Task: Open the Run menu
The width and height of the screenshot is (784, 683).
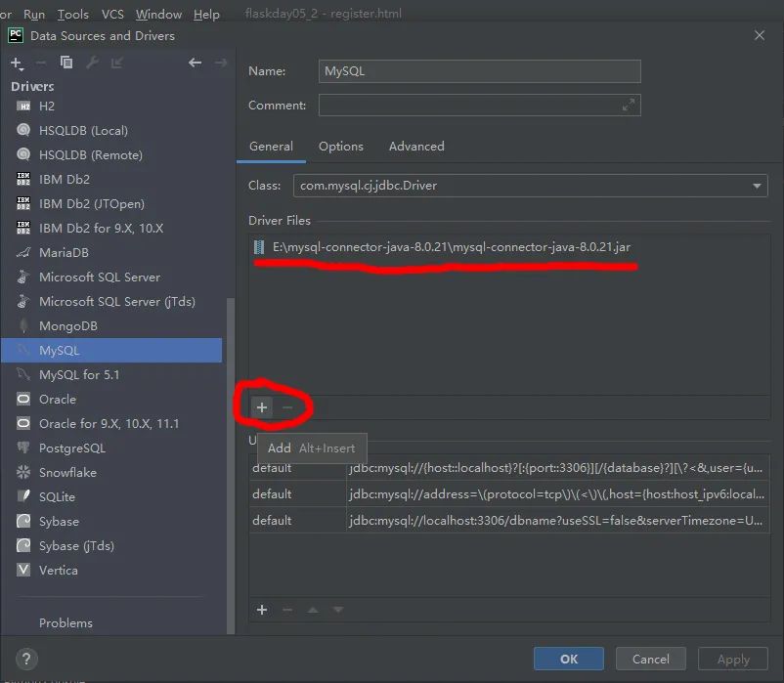Action: click(x=34, y=15)
